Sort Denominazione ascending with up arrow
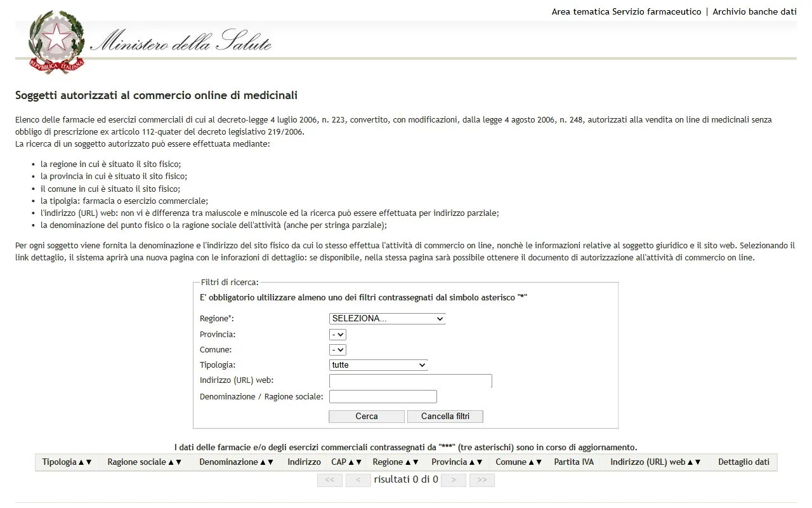Viewport: 812px width, 508px height. (263, 462)
